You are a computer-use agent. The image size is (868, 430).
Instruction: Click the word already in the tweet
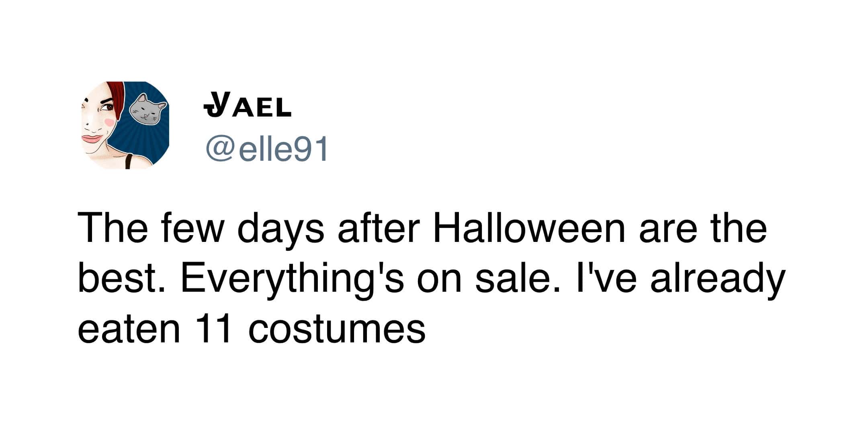(x=718, y=279)
